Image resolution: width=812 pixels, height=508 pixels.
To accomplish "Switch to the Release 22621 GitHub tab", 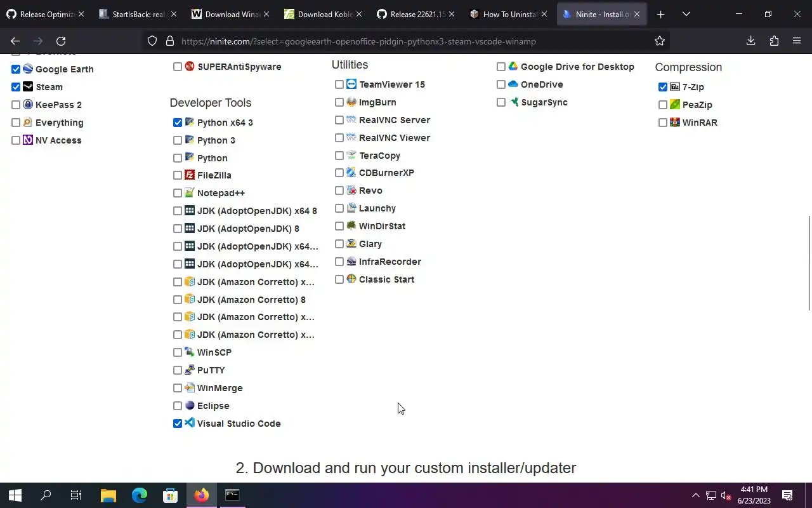I will coord(416,14).
